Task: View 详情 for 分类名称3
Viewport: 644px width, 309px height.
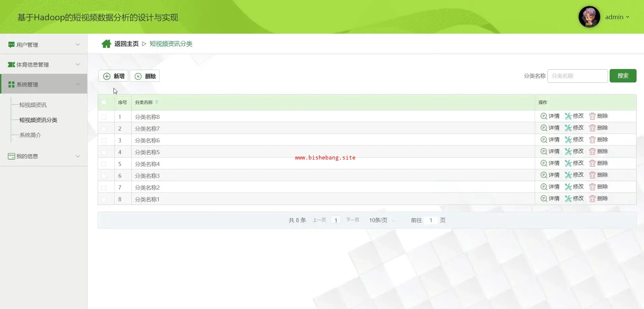Action: [x=550, y=175]
